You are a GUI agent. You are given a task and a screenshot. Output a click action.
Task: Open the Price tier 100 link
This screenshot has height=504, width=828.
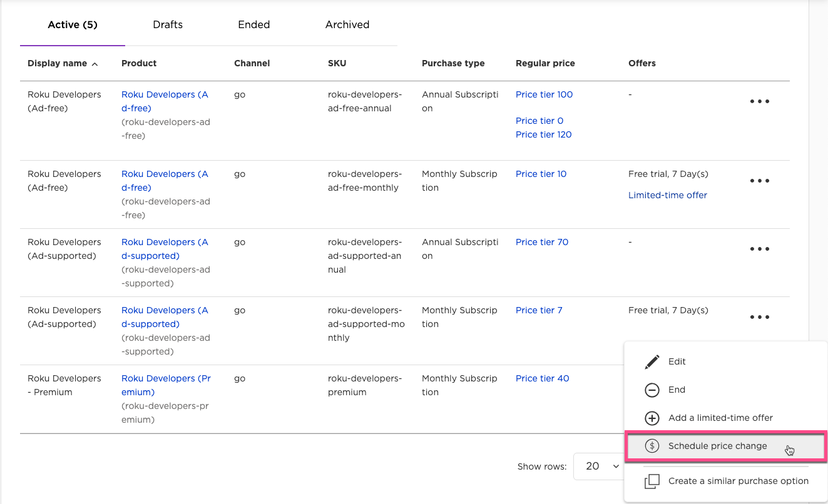pyautogui.click(x=544, y=94)
